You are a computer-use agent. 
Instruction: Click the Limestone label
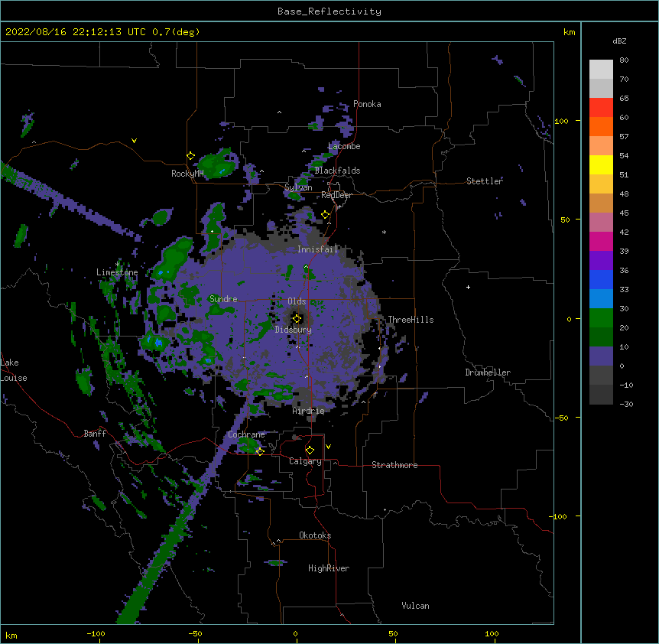[x=117, y=272]
